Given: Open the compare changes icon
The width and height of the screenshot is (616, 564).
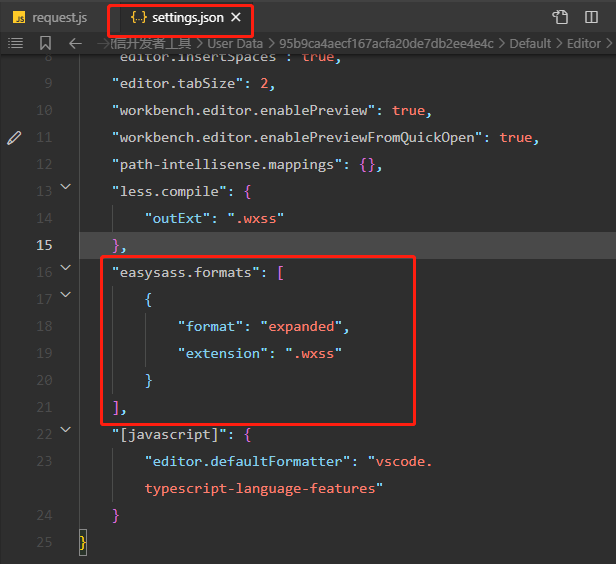Looking at the screenshot, I should pos(561,17).
